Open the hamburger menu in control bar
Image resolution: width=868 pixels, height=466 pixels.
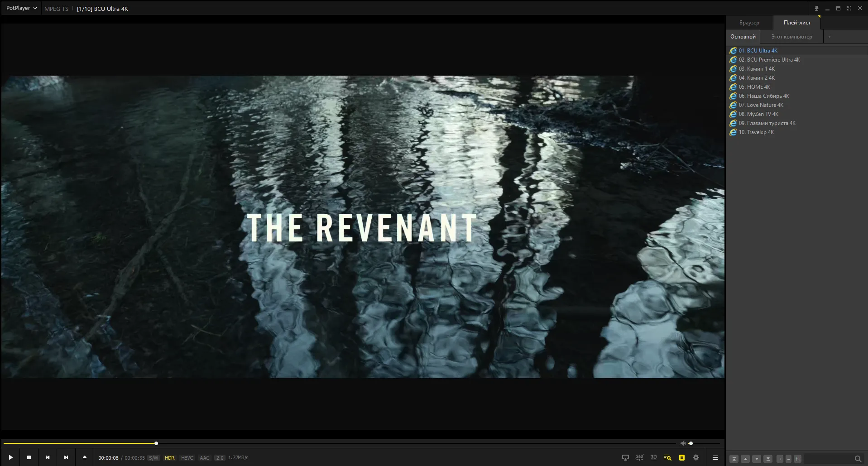pos(715,457)
